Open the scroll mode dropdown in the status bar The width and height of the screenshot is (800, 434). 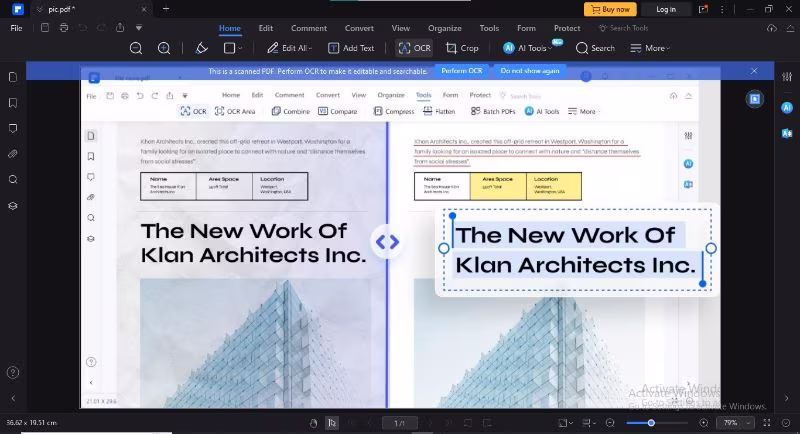tap(588, 423)
